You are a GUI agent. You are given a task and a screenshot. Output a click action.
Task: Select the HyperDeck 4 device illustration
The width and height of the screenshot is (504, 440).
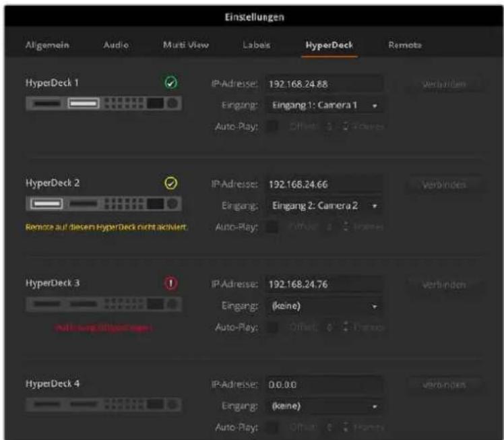(104, 404)
